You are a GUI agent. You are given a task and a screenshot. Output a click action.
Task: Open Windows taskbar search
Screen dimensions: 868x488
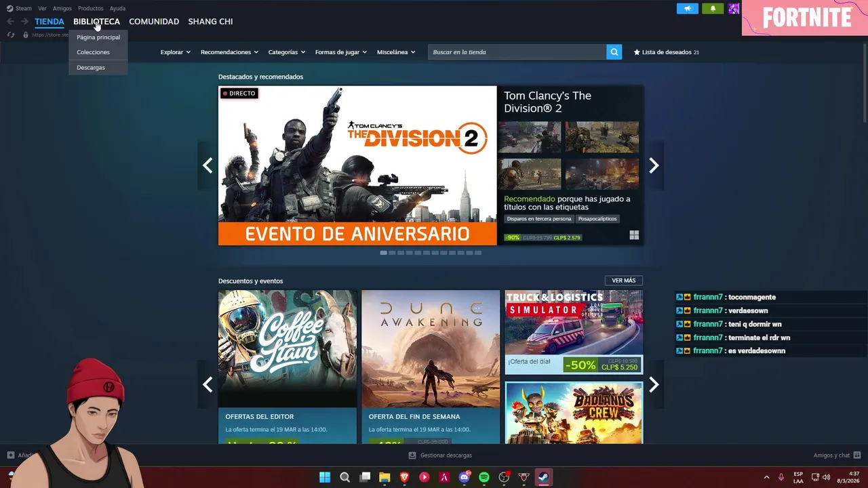coord(344,477)
